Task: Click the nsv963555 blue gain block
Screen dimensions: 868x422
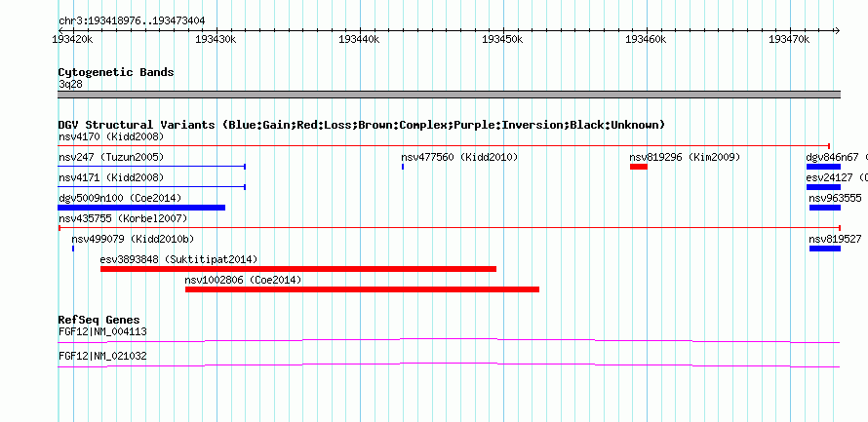Action: point(825,208)
